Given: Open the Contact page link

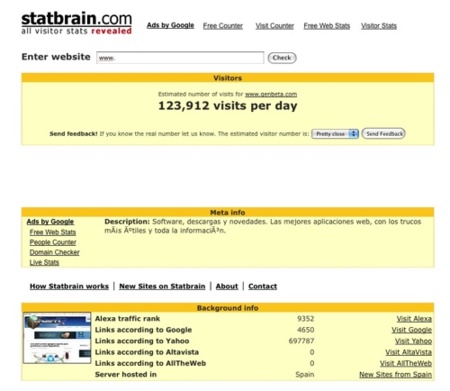Looking at the screenshot, I should [262, 286].
